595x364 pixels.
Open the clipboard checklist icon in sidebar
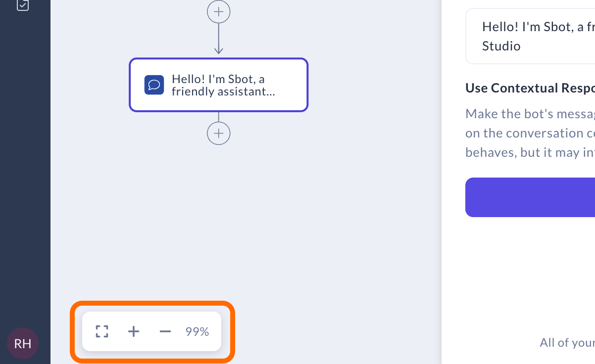pos(23,5)
